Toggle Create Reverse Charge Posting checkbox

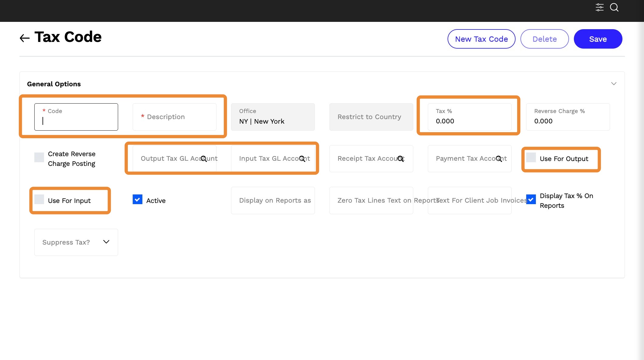click(39, 157)
